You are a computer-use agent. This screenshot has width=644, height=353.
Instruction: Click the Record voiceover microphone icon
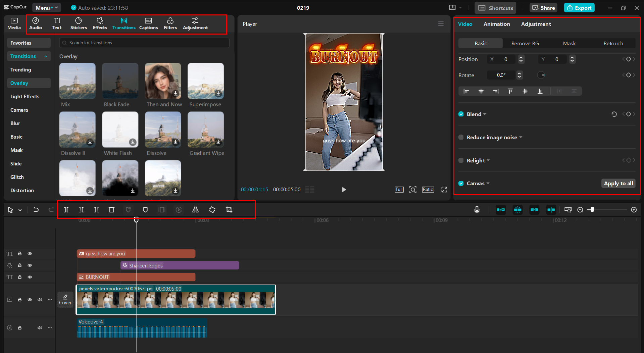(477, 209)
